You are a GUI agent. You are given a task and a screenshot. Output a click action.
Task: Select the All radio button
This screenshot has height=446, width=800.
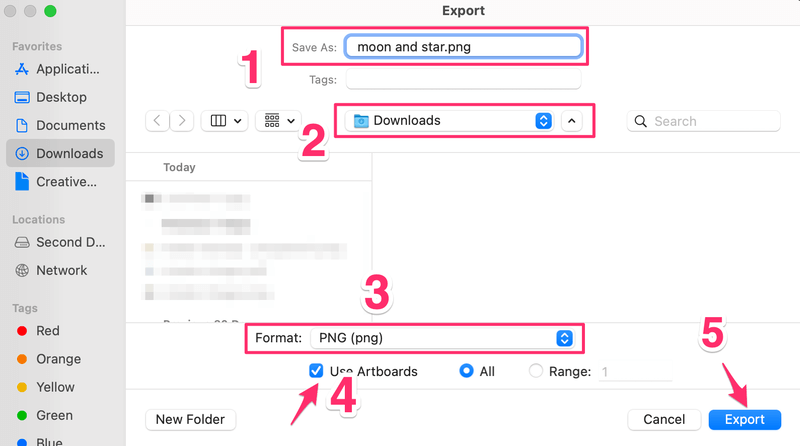point(466,371)
